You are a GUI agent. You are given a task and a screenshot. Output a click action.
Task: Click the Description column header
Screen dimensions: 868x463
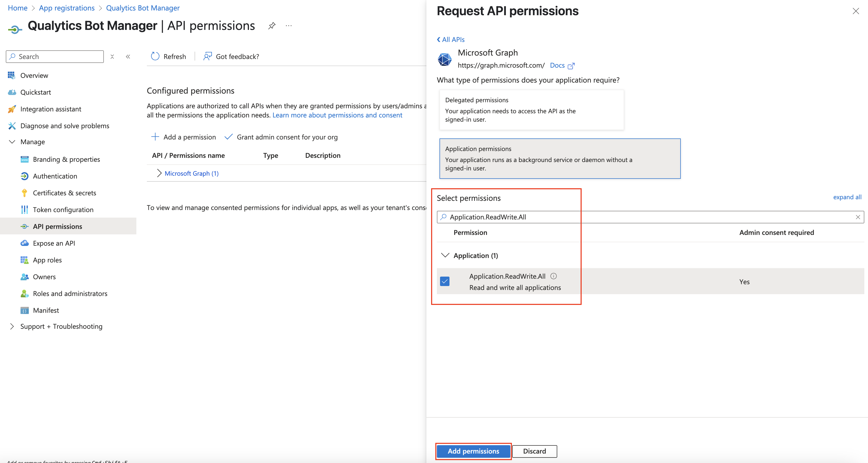pos(323,155)
